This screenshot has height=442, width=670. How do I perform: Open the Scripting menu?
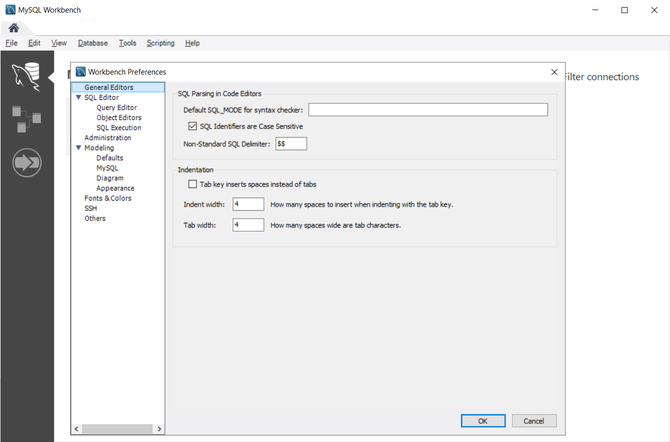(x=161, y=43)
